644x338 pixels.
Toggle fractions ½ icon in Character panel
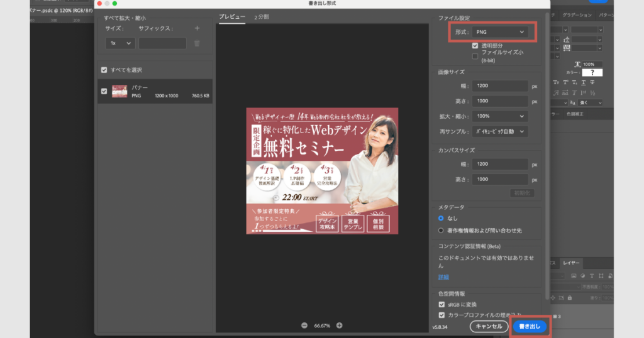[592, 93]
